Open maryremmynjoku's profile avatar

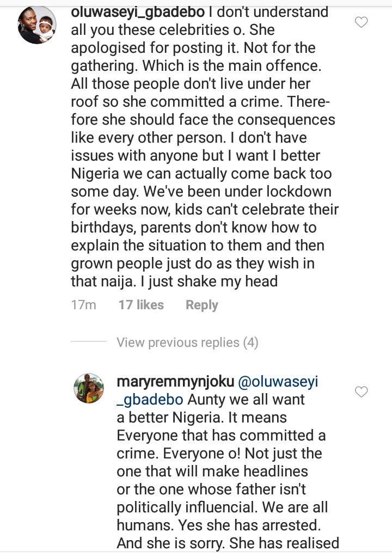coord(89,388)
